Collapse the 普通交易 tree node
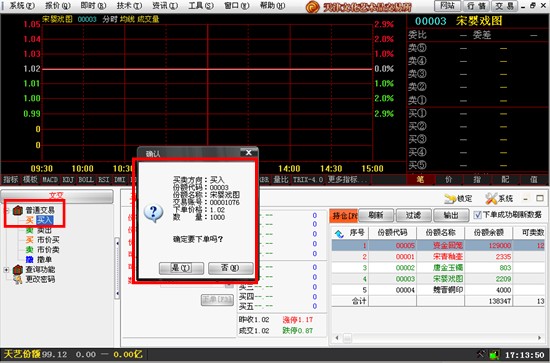The image size is (550, 363). 6,210
